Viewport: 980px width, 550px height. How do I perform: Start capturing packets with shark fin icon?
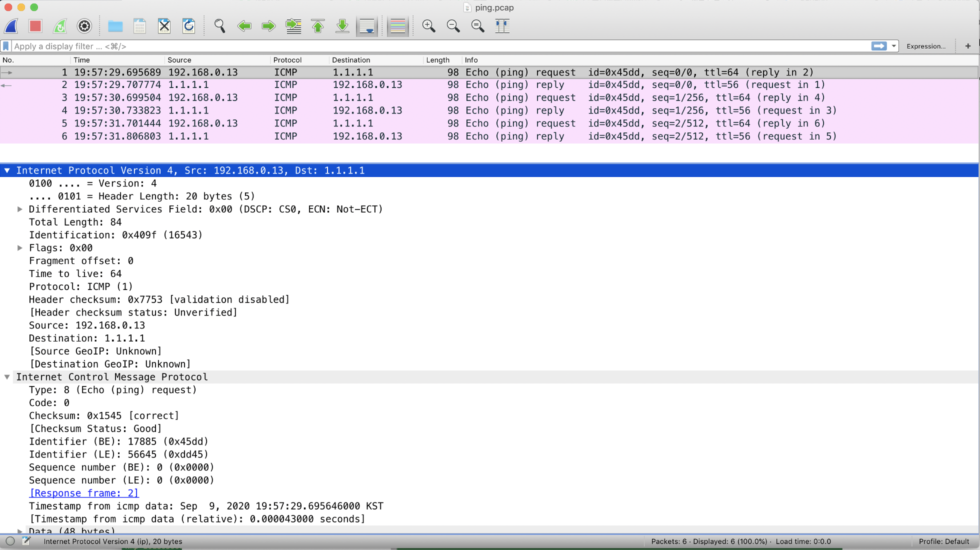click(11, 26)
